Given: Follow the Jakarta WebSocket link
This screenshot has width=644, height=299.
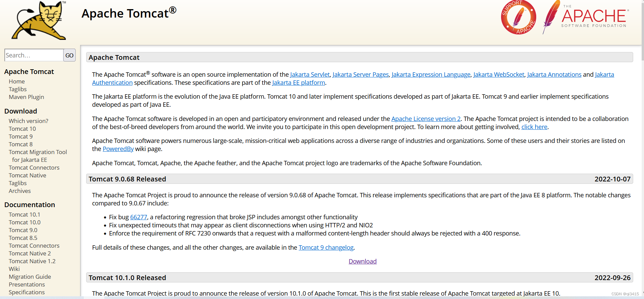Looking at the screenshot, I should coord(499,74).
